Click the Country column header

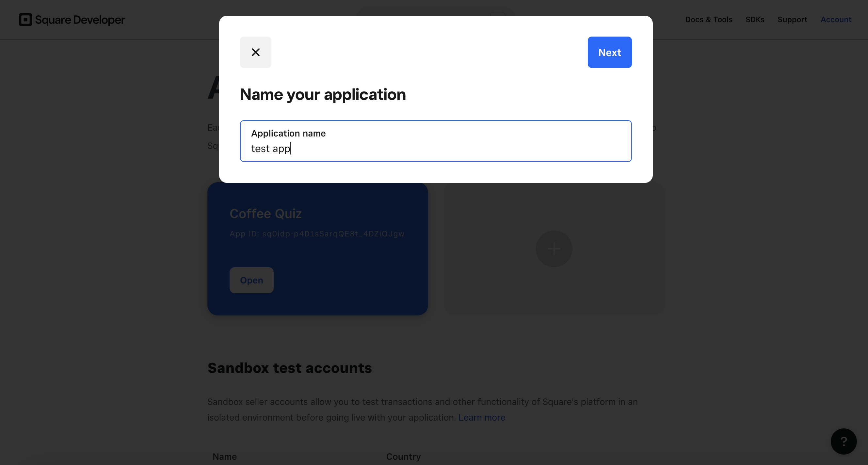(403, 457)
